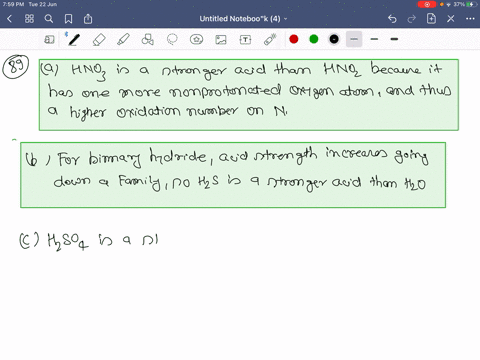Image resolution: width=480 pixels, height=360 pixels.
Task: Choose the green pen color
Action: coord(314,39)
